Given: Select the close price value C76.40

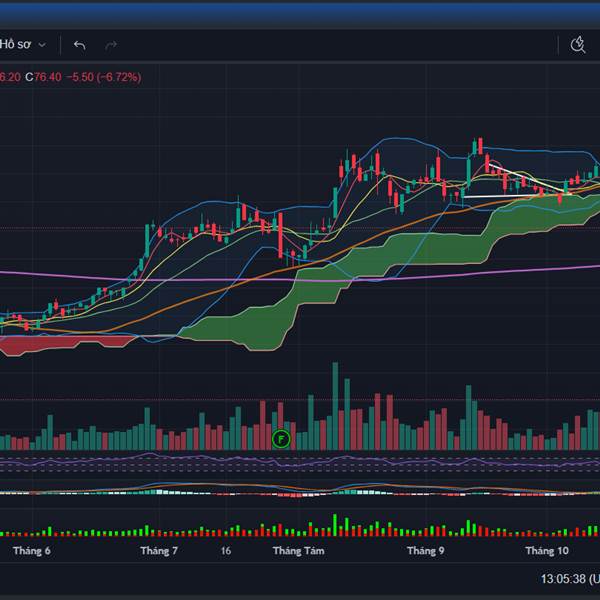Looking at the screenshot, I should (44, 77).
